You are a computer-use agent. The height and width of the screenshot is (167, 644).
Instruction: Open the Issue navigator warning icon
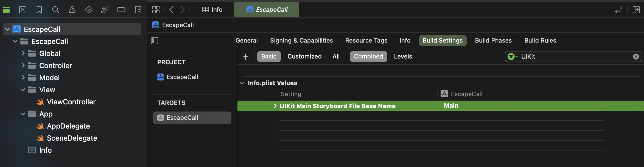click(x=72, y=10)
